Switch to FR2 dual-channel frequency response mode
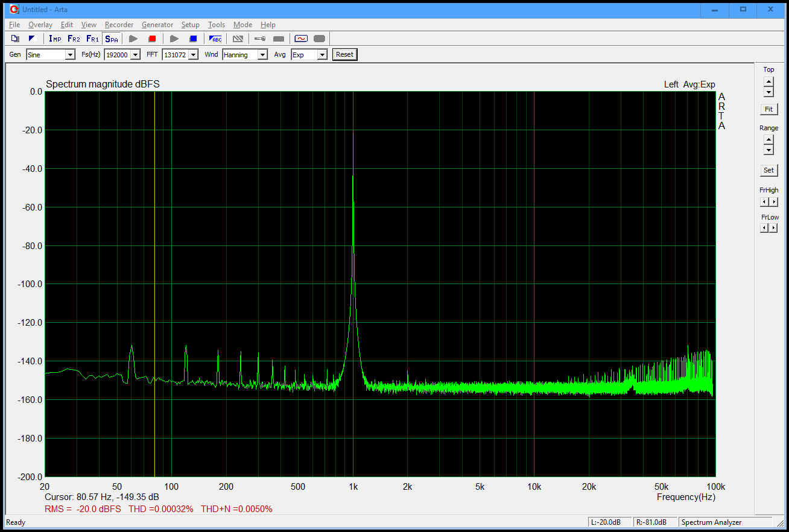789x532 pixels. [x=74, y=39]
